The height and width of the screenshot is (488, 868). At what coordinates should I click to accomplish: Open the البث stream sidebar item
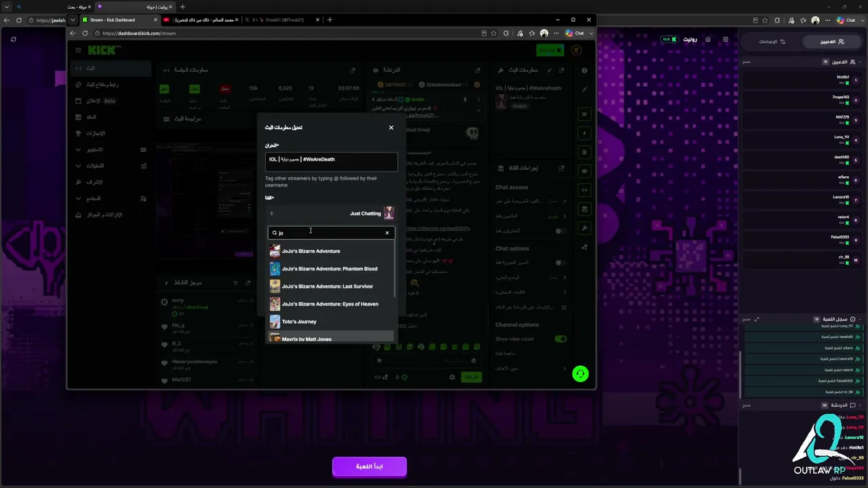[111, 68]
